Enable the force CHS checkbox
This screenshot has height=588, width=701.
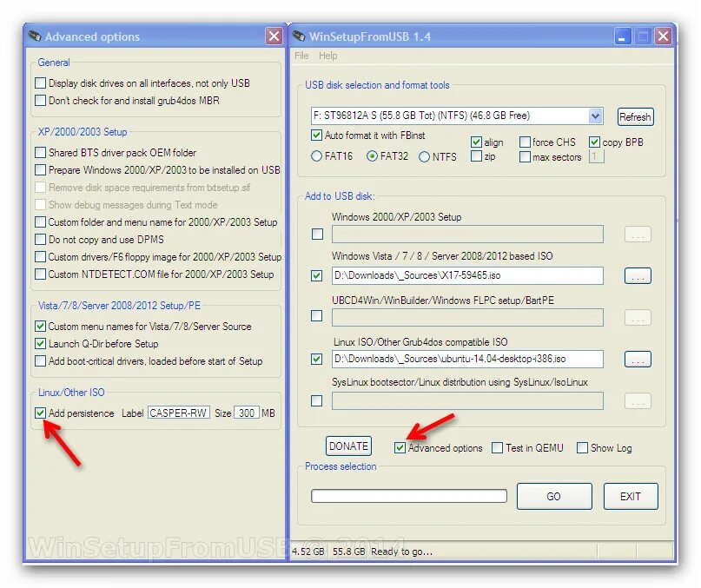click(x=525, y=142)
